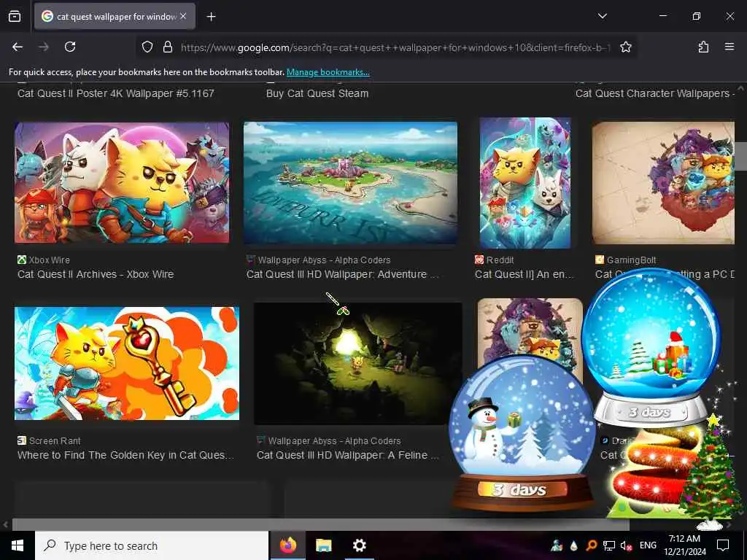The height and width of the screenshot is (560, 747).
Task: Click the scroll-left arrow of horizontal scrollbar
Action: (5, 525)
